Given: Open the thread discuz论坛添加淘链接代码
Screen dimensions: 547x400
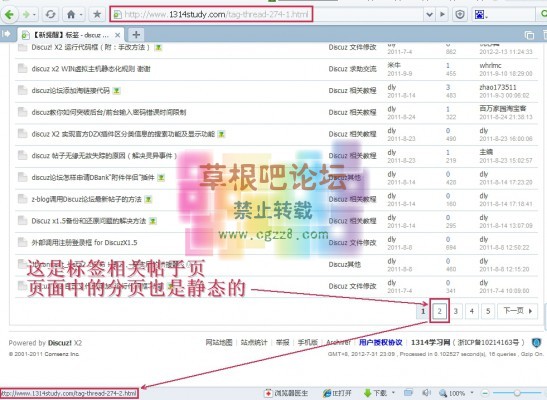Looking at the screenshot, I should click(x=71, y=91).
